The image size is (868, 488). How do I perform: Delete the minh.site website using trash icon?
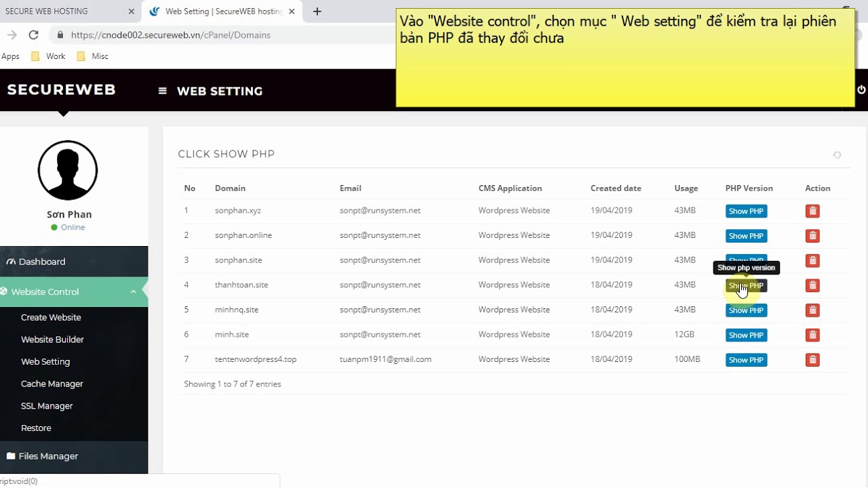pos(812,335)
